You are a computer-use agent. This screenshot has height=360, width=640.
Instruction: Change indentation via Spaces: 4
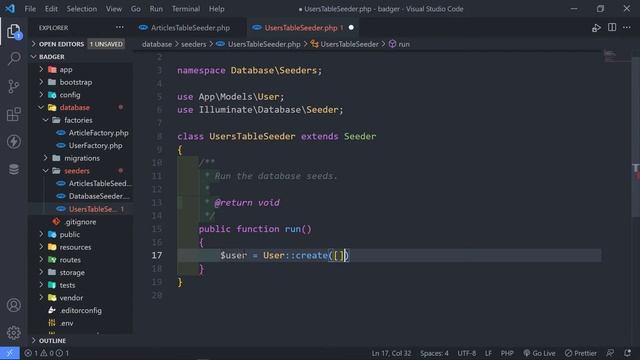coord(434,353)
